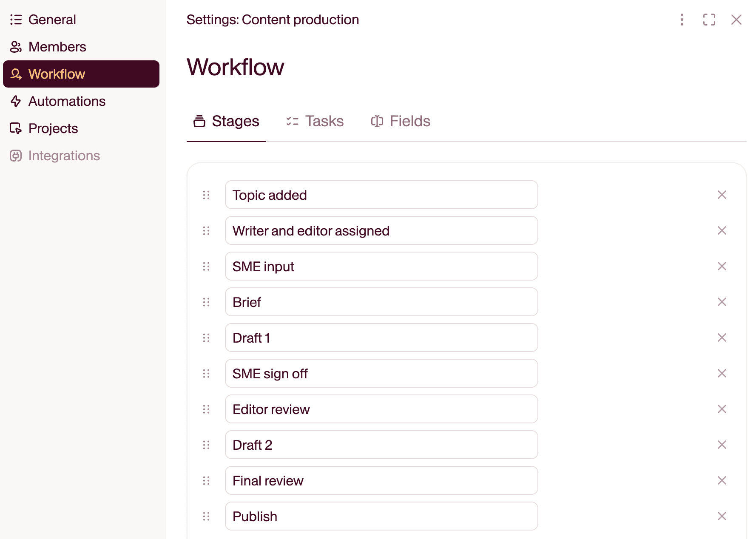Delete the Publish stage

pos(722,516)
